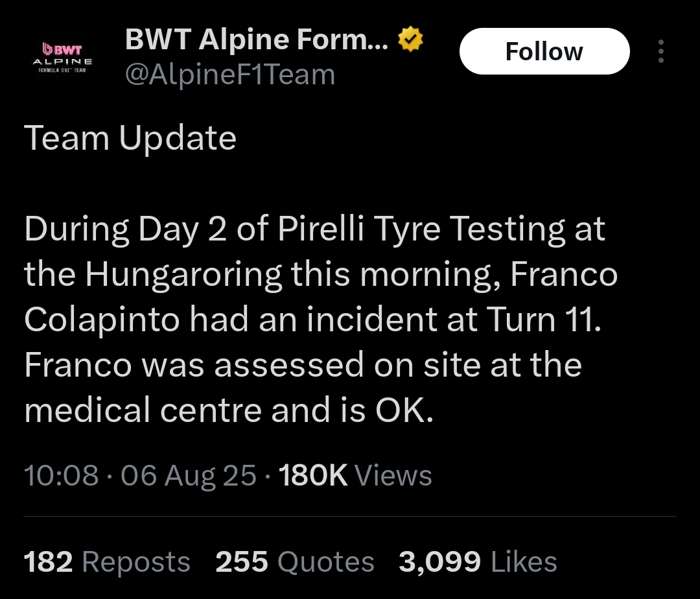Click the "Team Update" heading text
700x599 pixels.
130,138
